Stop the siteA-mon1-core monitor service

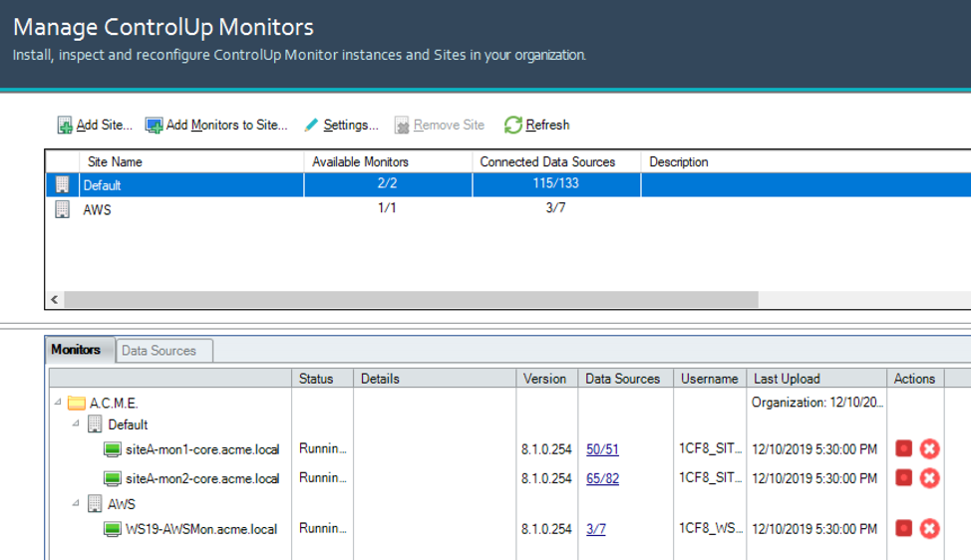(x=903, y=448)
